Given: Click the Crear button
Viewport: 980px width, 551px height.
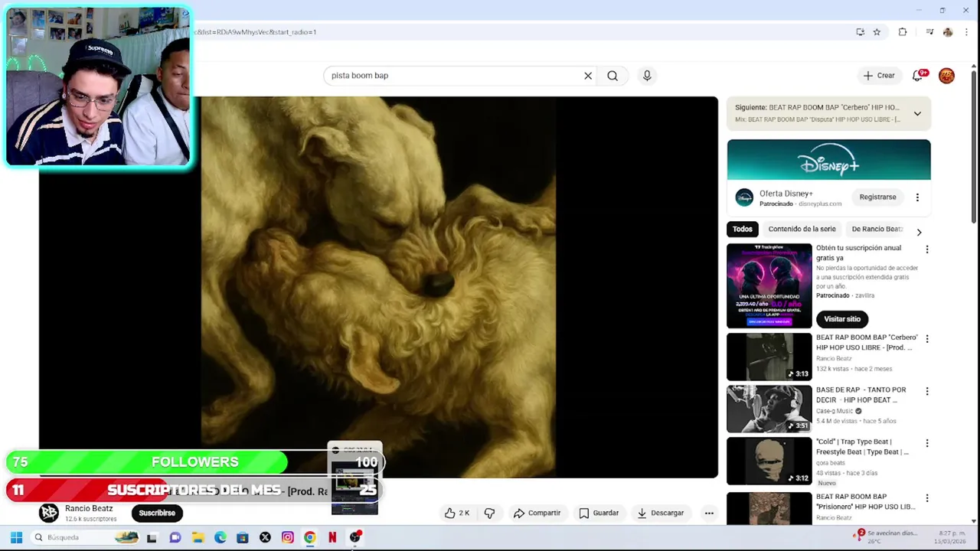Looking at the screenshot, I should (x=879, y=76).
